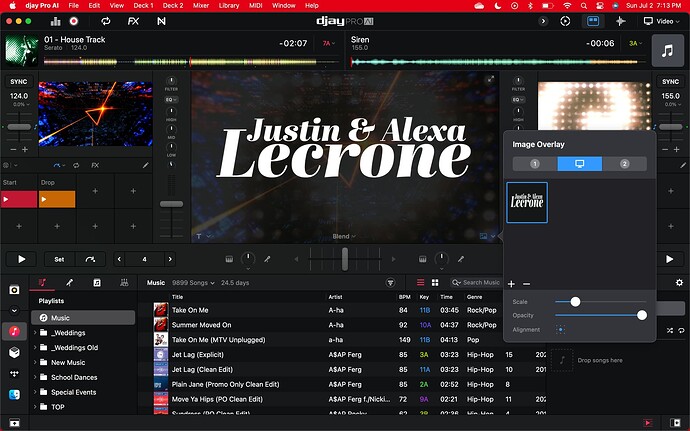Open the Neural Mix icon in toolbar

[x=161, y=21]
